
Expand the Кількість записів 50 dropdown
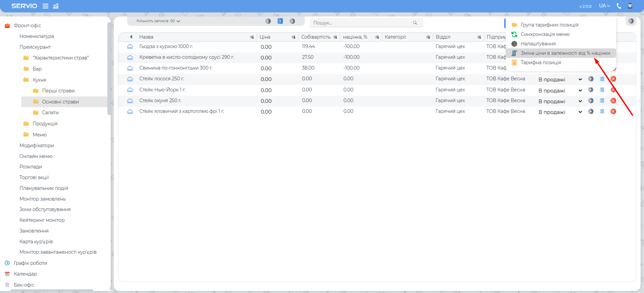(158, 21)
